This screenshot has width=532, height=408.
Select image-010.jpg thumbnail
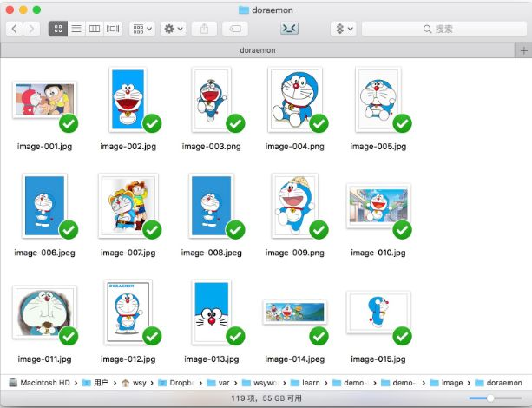pyautogui.click(x=378, y=206)
